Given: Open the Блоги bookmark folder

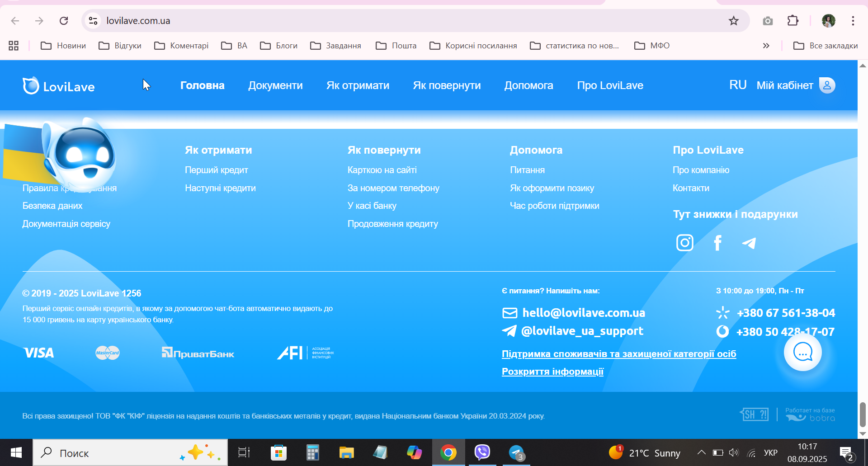Looking at the screenshot, I should pyautogui.click(x=278, y=46).
